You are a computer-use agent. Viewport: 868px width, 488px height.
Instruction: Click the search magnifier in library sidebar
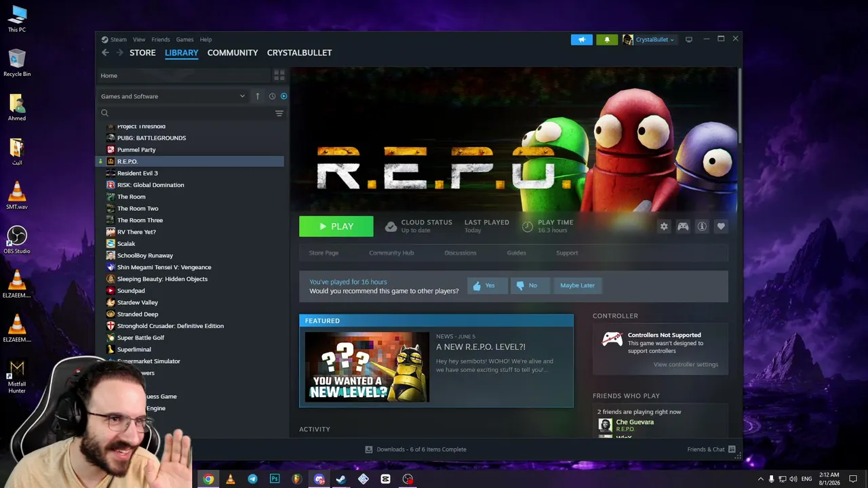(x=105, y=113)
